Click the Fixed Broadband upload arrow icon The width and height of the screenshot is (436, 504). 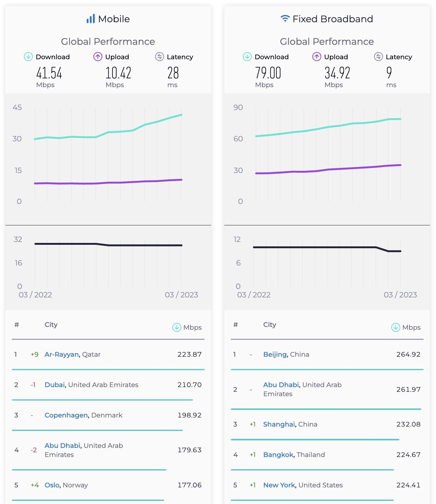point(317,57)
